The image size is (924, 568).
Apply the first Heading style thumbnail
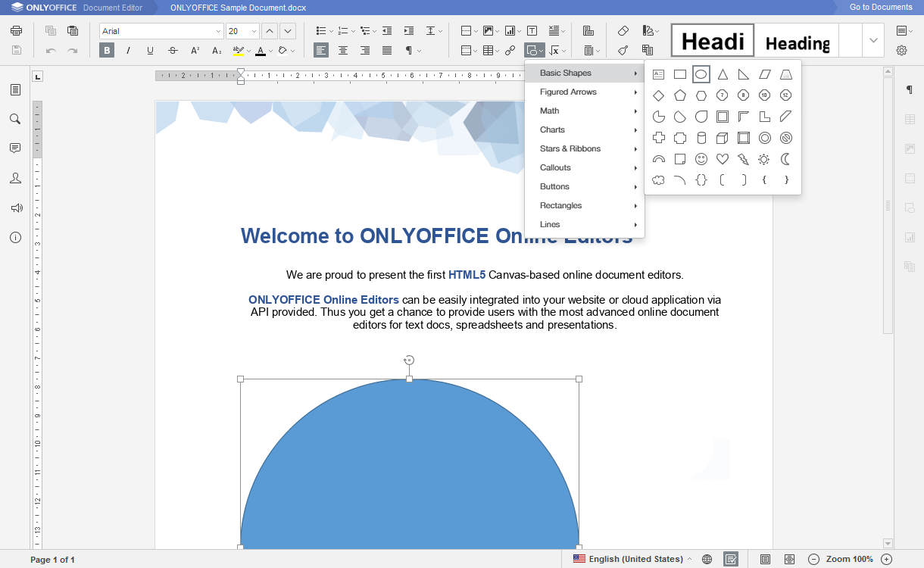pyautogui.click(x=713, y=40)
